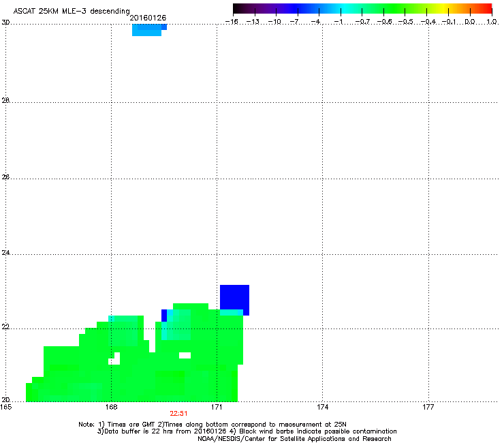Click the color bar label -7
504x443 pixels.
click(295, 22)
